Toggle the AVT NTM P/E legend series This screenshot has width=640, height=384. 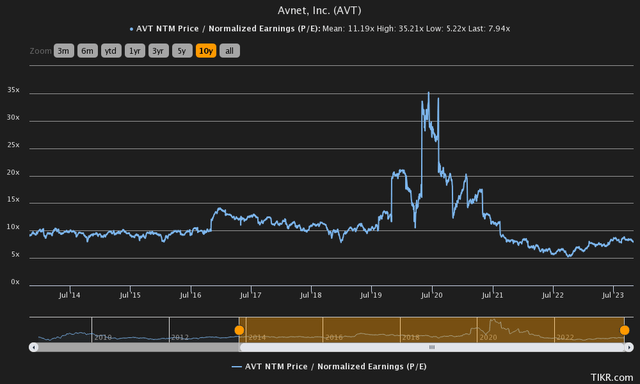[329, 366]
